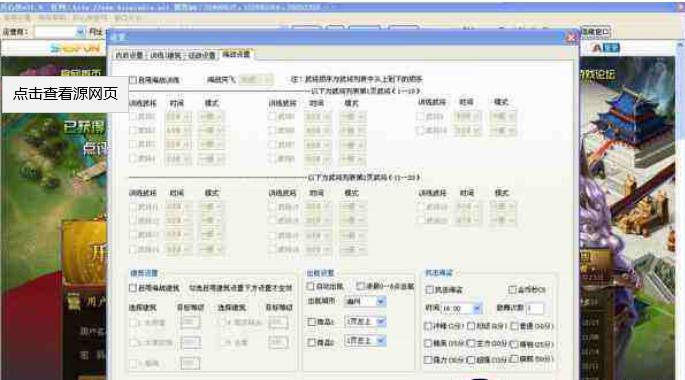Open the 时间 dropdown in 武将1 row
The image size is (685, 380).
tap(178, 117)
